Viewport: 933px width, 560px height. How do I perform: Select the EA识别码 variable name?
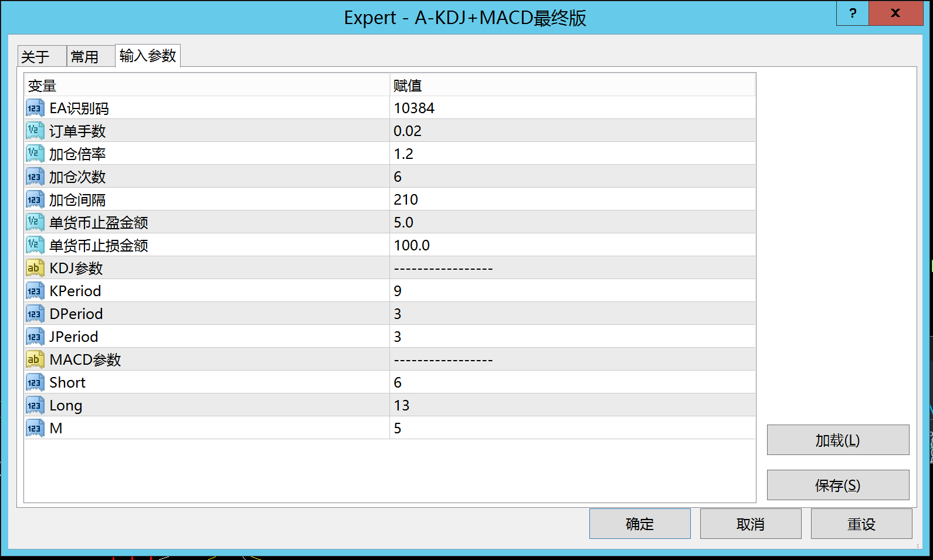pos(79,108)
